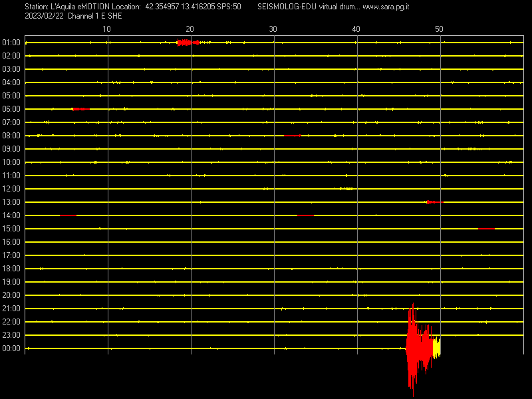Click the SPS:50 sample rate text

[x=229, y=7]
